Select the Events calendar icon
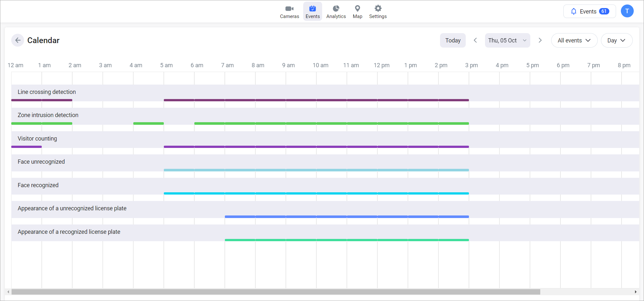Image resolution: width=644 pixels, height=301 pixels. click(x=312, y=9)
